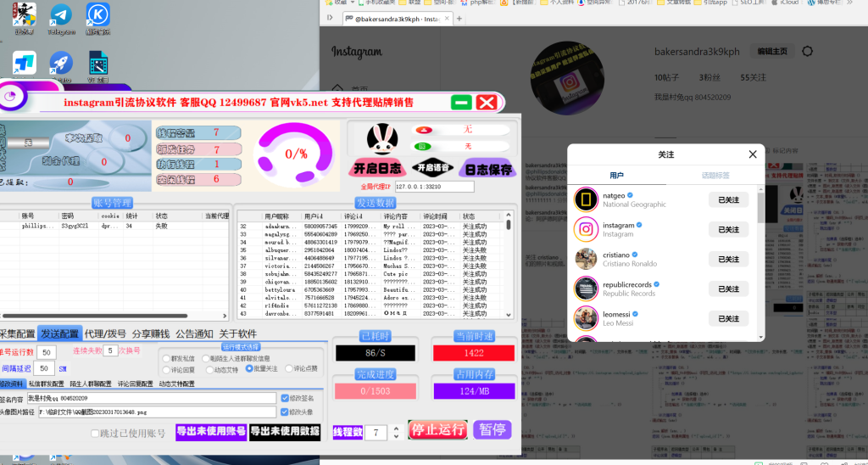Click the instagram account logo avatar

[x=585, y=229]
